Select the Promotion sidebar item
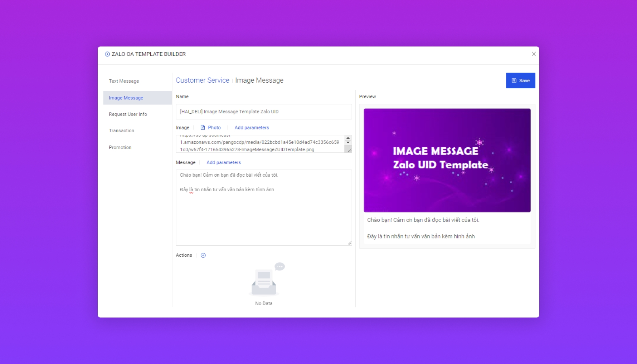This screenshot has width=637, height=364. pos(120,147)
